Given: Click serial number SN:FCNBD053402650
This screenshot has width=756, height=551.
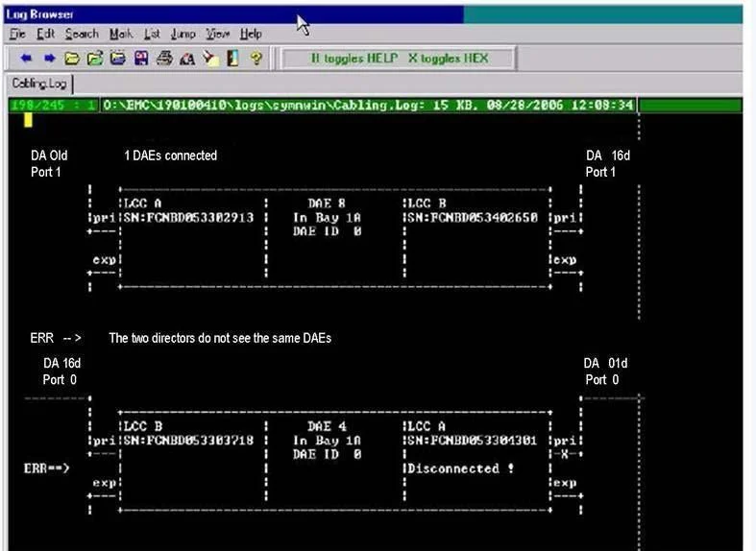Looking at the screenshot, I should coord(473,218).
